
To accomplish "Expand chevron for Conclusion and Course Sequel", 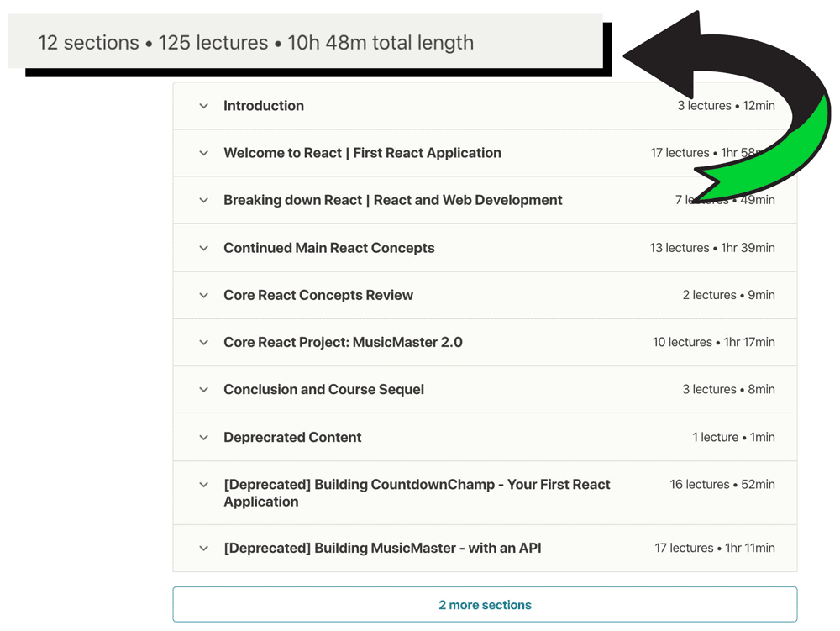I will pyautogui.click(x=203, y=390).
